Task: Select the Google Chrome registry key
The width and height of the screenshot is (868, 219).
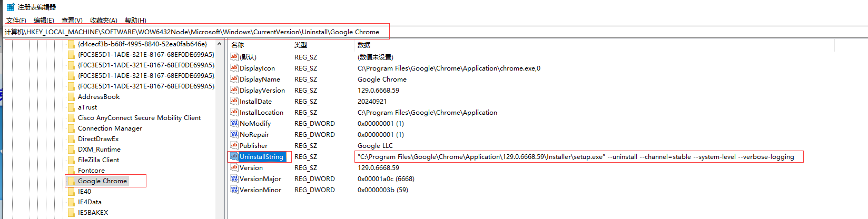Action: tap(102, 181)
